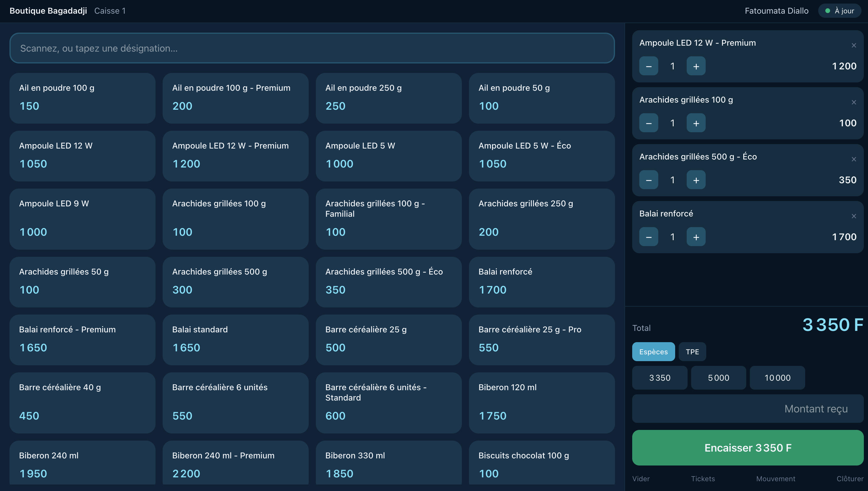The image size is (868, 491).
Task: Add Barre céréalière 25 g - Pro product
Action: [x=542, y=340]
